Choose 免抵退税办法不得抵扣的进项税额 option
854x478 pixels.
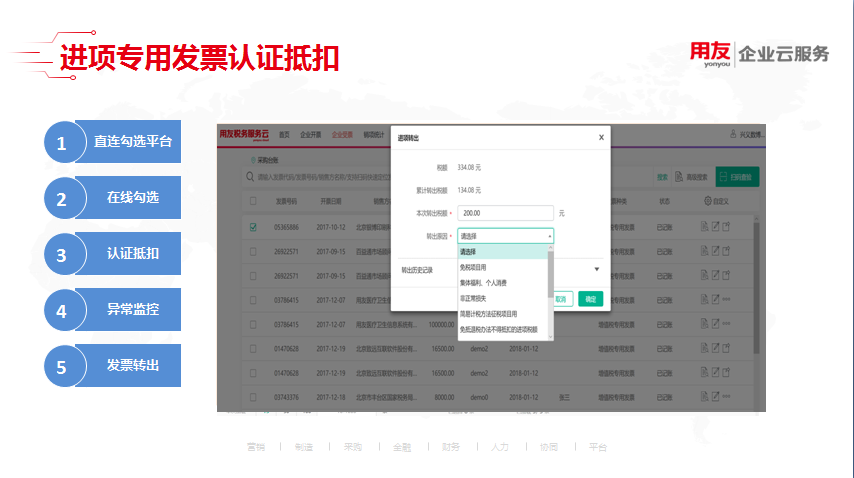coord(498,329)
